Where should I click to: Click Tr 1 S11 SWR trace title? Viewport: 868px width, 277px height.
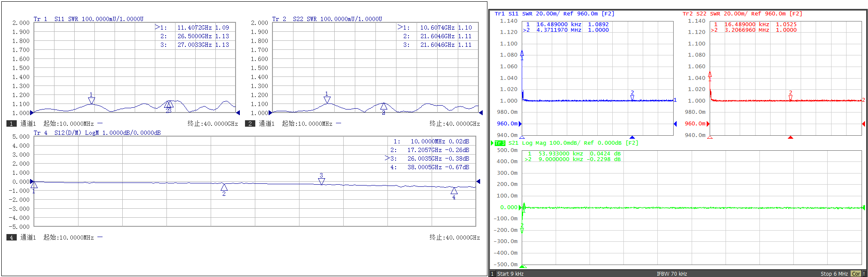pyautogui.click(x=88, y=19)
